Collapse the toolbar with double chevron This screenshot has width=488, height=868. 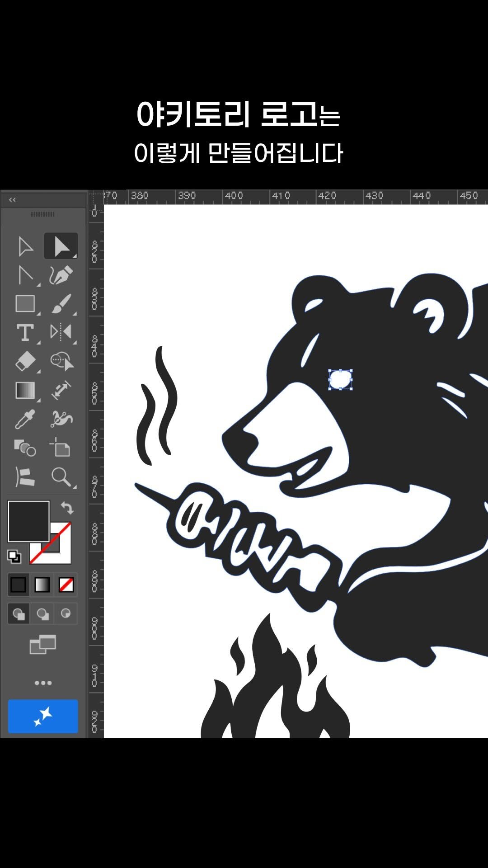(12, 200)
